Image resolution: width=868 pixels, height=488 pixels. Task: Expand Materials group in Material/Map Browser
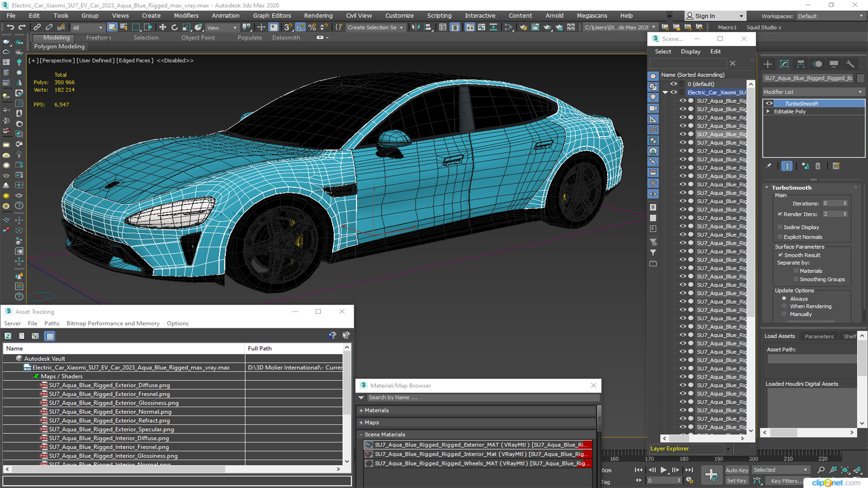pos(361,410)
